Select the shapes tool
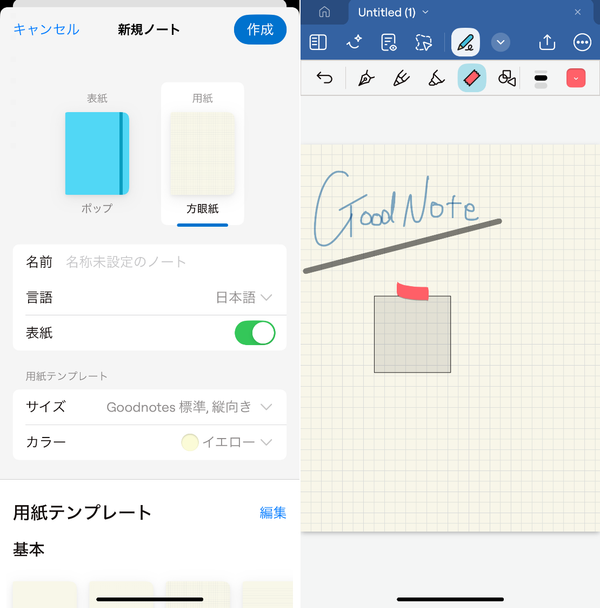The image size is (600, 608). coord(507,78)
